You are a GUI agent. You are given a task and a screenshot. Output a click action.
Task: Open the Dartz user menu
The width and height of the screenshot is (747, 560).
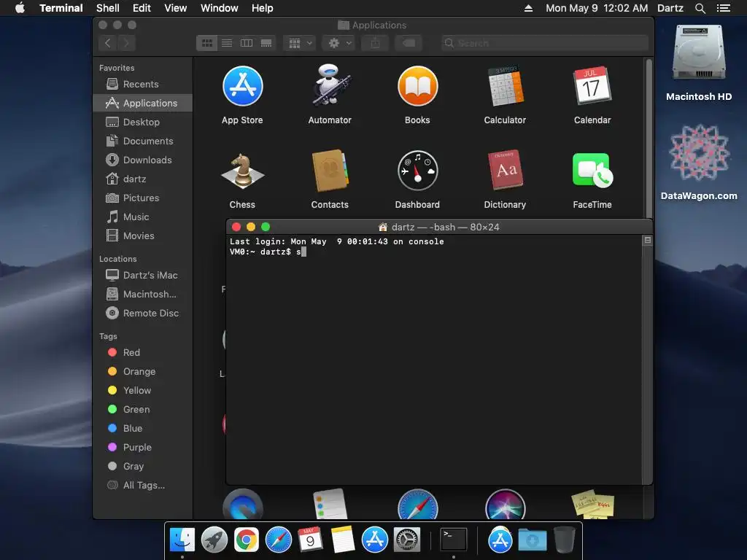670,8
